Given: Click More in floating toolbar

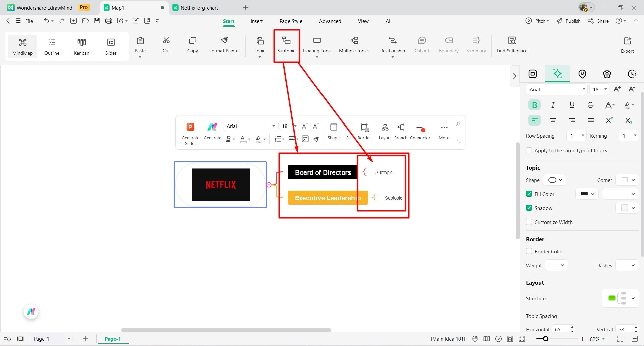Looking at the screenshot, I should (444, 131).
